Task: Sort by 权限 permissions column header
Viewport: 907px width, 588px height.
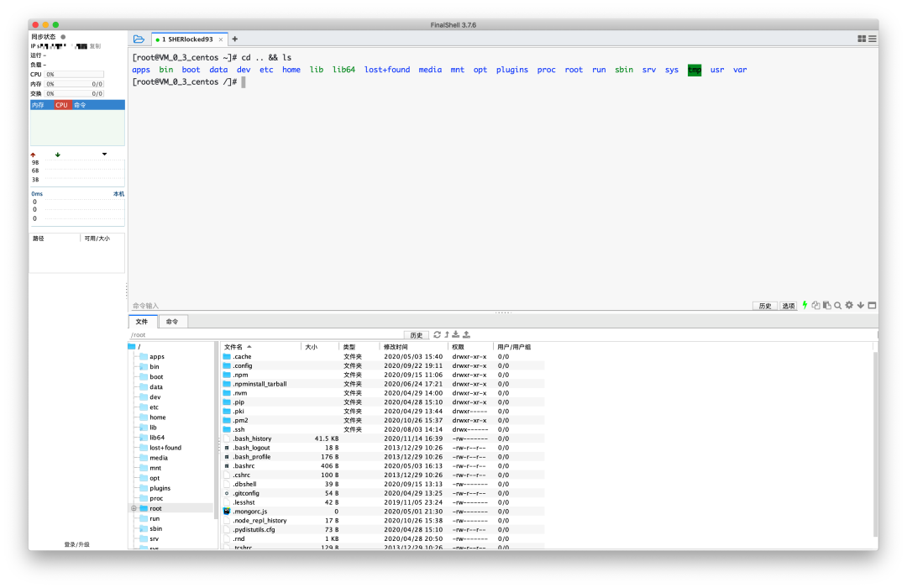Action: pos(471,347)
